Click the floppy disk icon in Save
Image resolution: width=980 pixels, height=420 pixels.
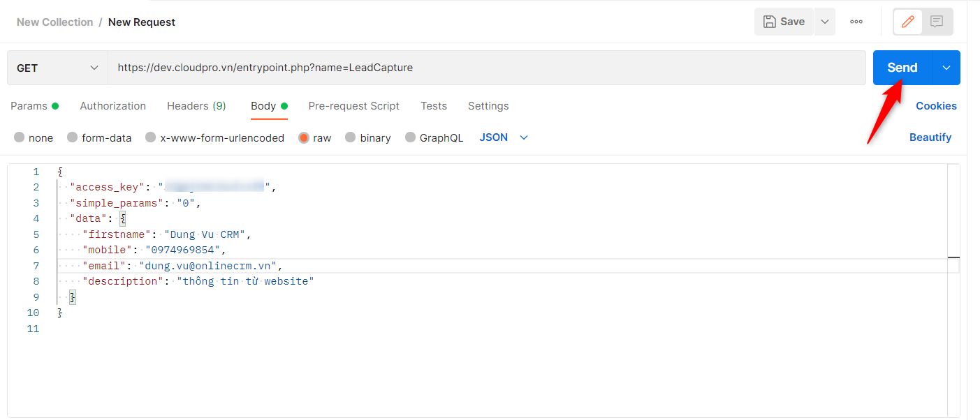tap(770, 22)
